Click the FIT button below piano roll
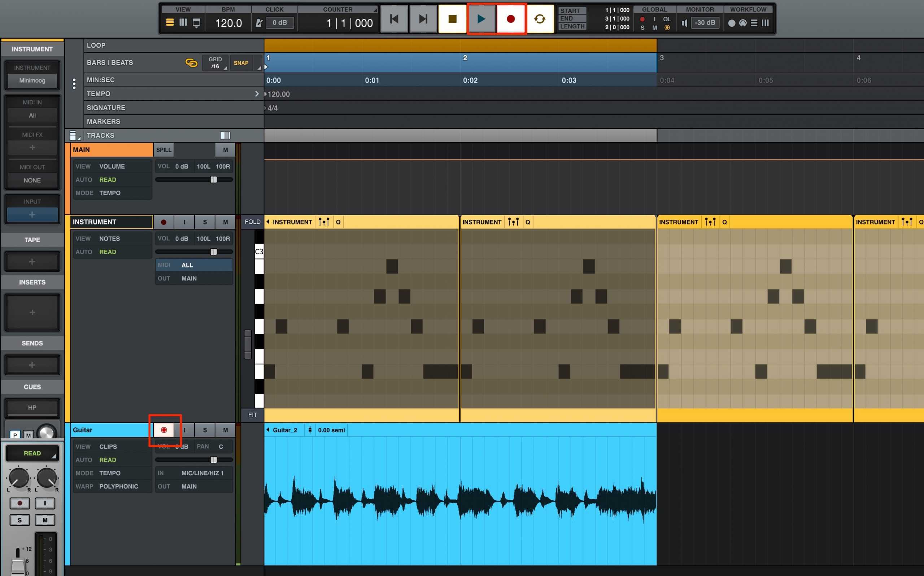 pos(253,415)
